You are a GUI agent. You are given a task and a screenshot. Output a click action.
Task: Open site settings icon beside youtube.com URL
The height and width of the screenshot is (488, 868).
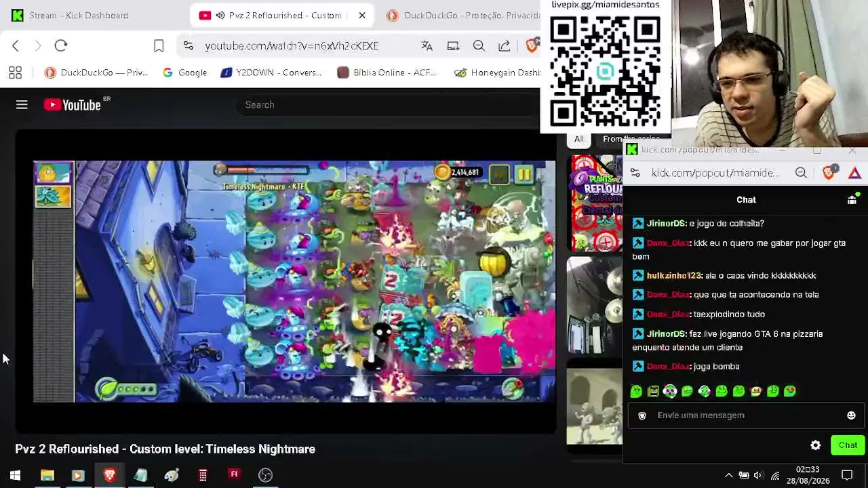tap(189, 45)
